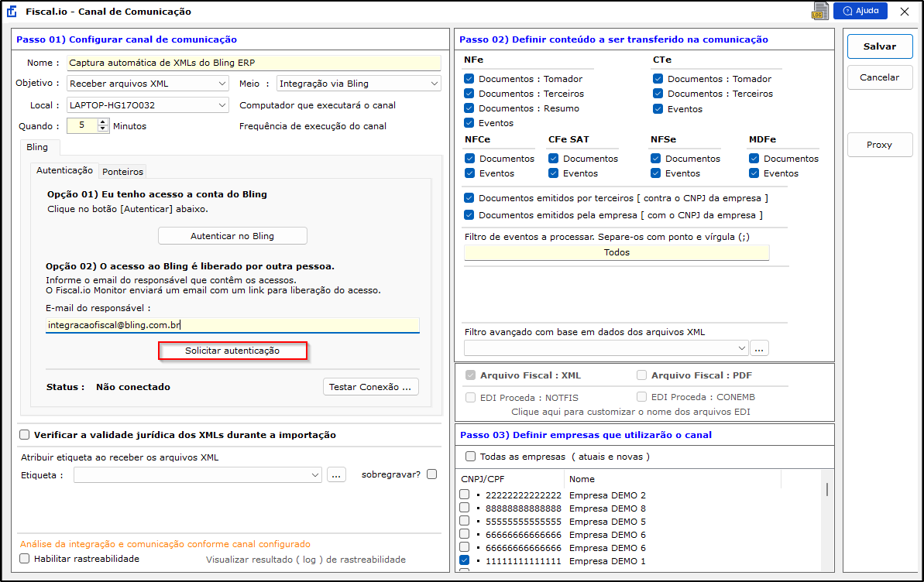Switch to the Ponteiros tab
The image size is (924, 582).
click(x=122, y=172)
